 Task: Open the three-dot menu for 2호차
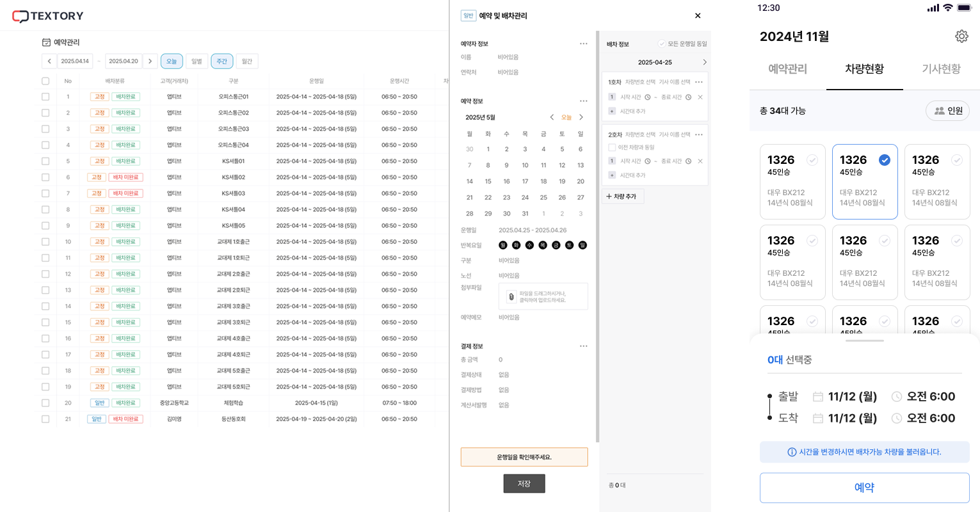699,134
